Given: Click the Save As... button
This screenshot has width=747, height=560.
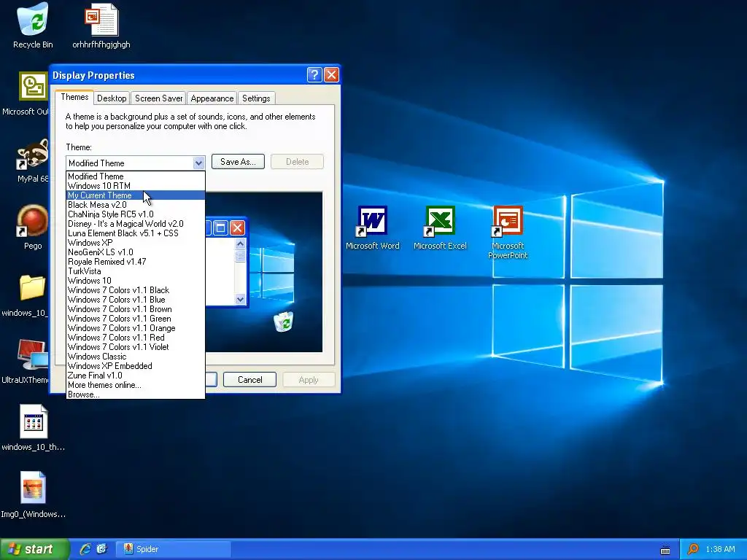Looking at the screenshot, I should click(238, 162).
